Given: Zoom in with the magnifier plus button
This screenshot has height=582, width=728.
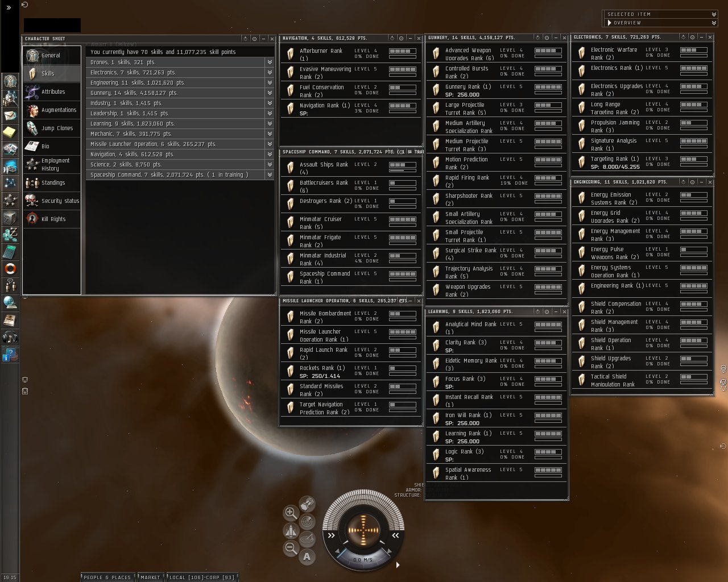Looking at the screenshot, I should [x=291, y=513].
